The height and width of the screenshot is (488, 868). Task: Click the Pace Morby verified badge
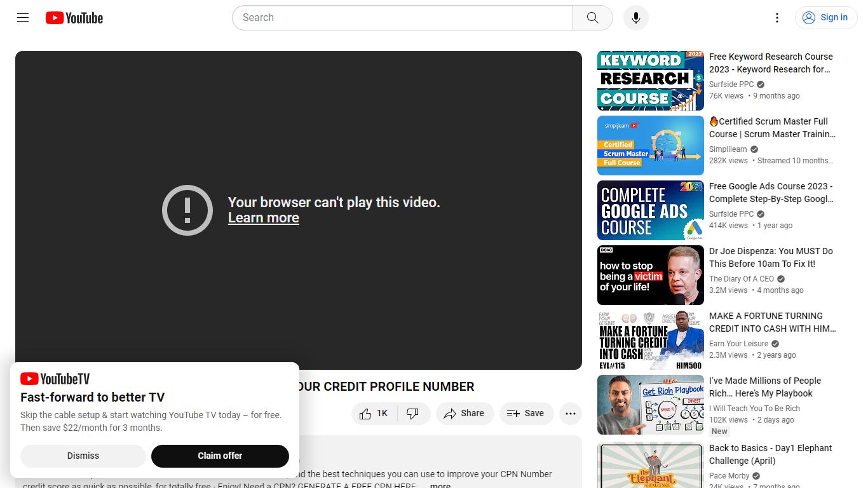(x=756, y=476)
